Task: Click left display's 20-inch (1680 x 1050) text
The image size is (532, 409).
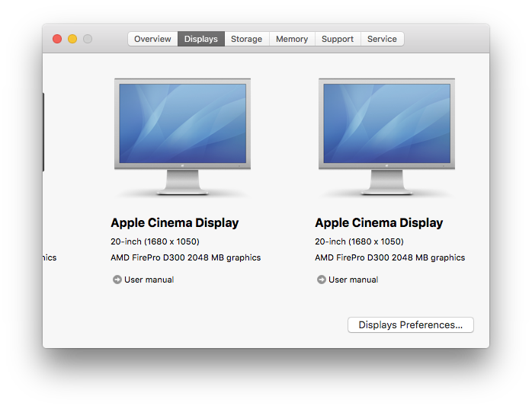Action: (x=155, y=241)
